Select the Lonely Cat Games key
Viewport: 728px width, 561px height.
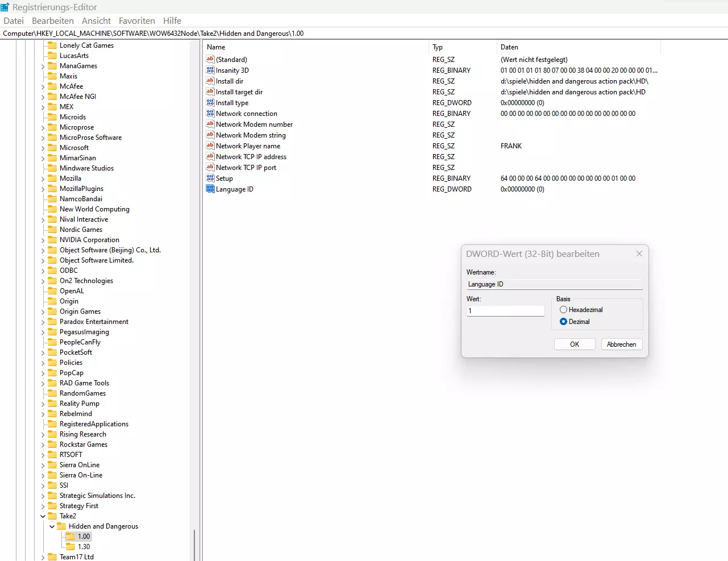86,45
